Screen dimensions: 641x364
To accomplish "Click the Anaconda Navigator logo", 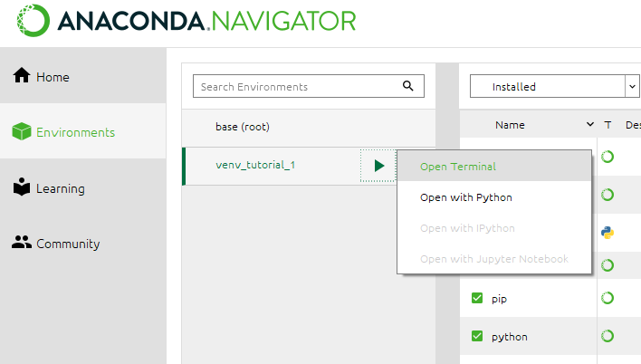I will pyautogui.click(x=187, y=21).
